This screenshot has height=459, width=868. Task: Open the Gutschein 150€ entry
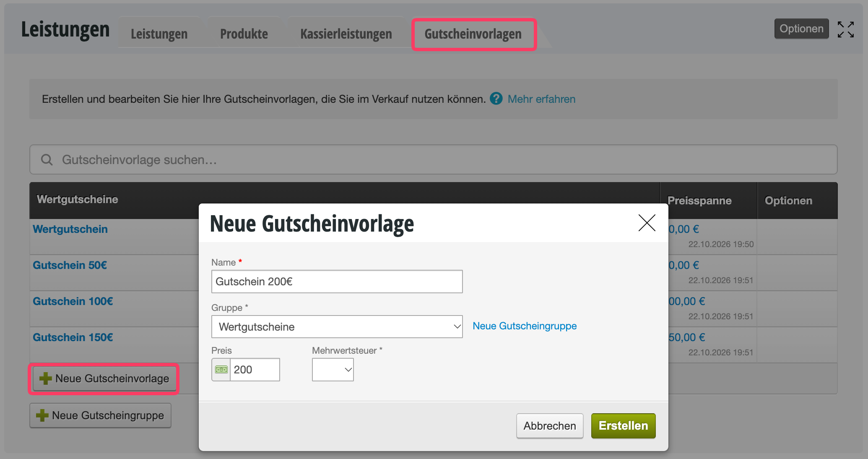73,337
